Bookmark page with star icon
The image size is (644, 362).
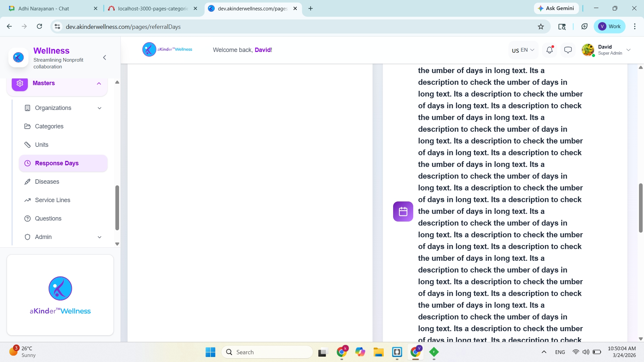(x=541, y=26)
